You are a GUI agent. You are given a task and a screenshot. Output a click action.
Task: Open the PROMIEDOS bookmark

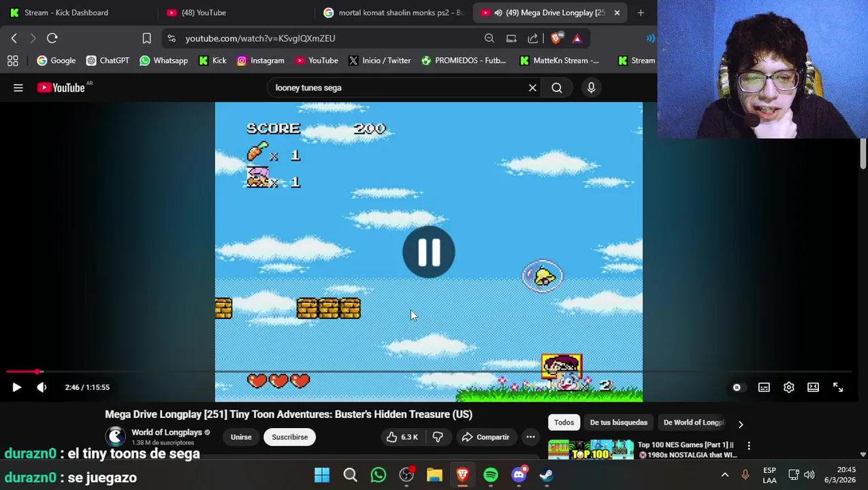click(464, 61)
